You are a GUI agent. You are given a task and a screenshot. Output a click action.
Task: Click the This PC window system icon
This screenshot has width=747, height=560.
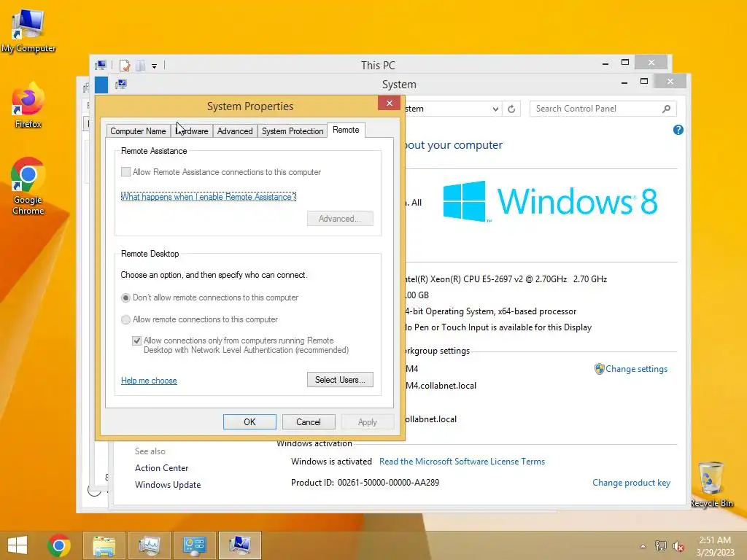pos(101,65)
